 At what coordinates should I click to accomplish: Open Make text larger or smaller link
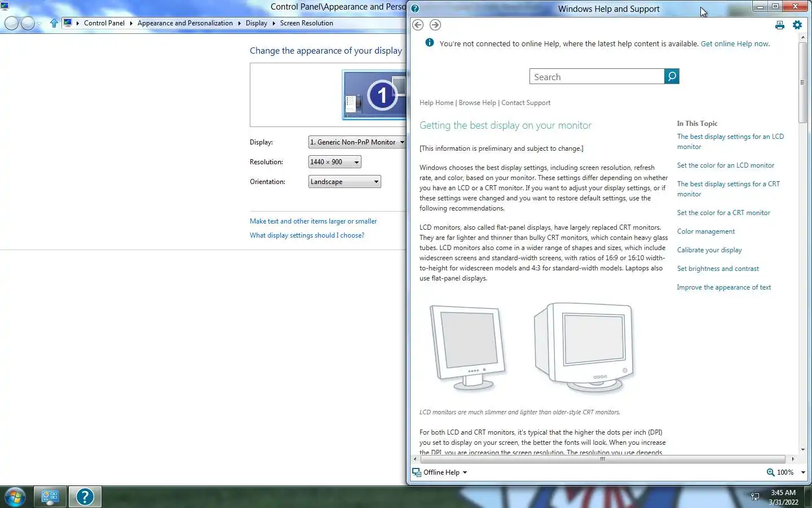pyautogui.click(x=313, y=221)
